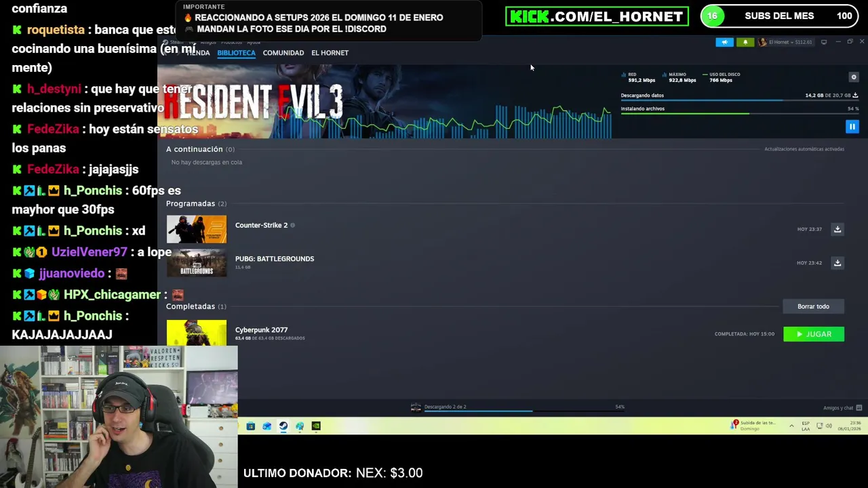868x488 pixels.
Task: Open the Steam icon in the taskbar
Action: pyautogui.click(x=283, y=426)
